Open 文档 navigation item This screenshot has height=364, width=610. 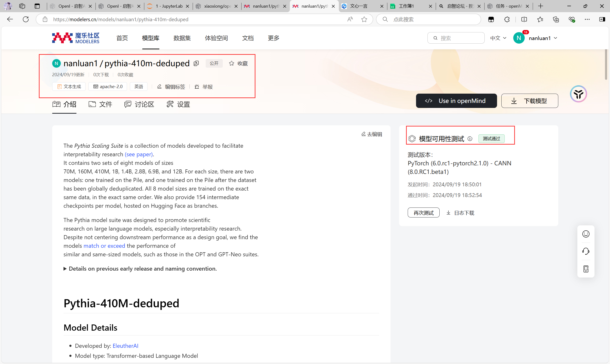pyautogui.click(x=248, y=38)
